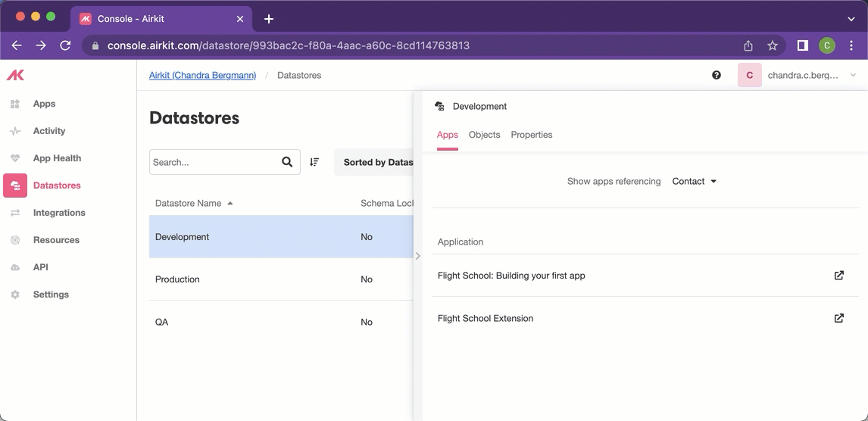Click the user avatar C badge

(x=750, y=75)
